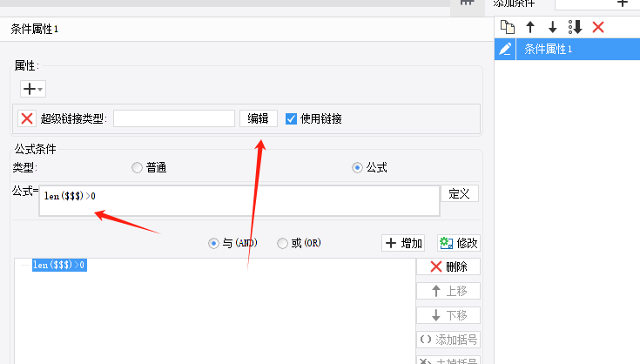Copy the selected condition attribute
Screen dimensions: 640x364
508,27
